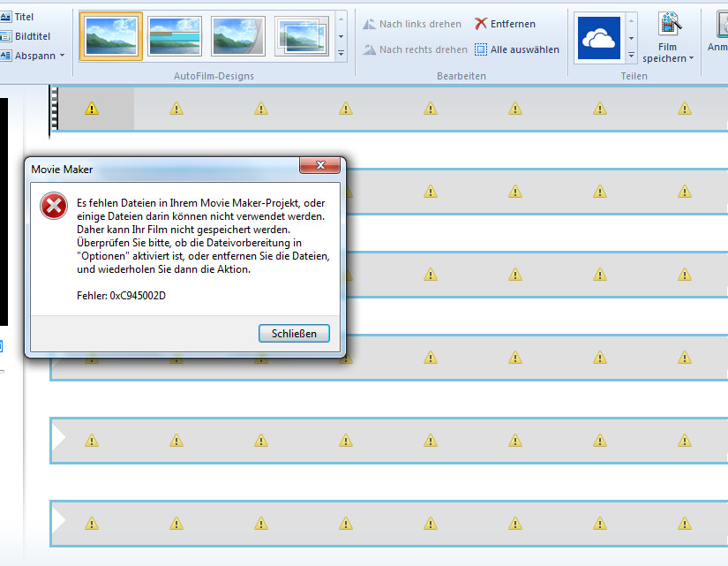
Task: Select the first missing clip with warning icon
Action: (x=92, y=109)
